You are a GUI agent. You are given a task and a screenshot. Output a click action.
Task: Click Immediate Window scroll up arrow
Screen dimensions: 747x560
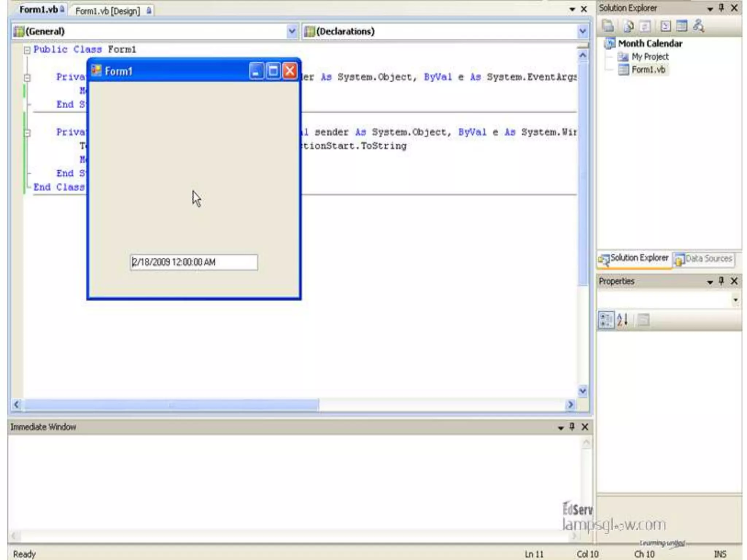point(586,443)
